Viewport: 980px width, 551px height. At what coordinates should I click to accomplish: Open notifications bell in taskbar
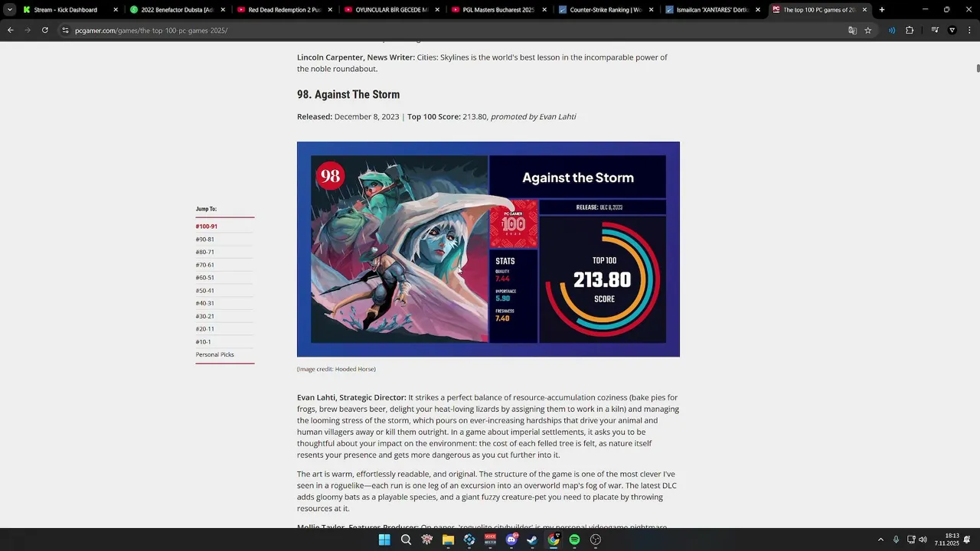(968, 540)
